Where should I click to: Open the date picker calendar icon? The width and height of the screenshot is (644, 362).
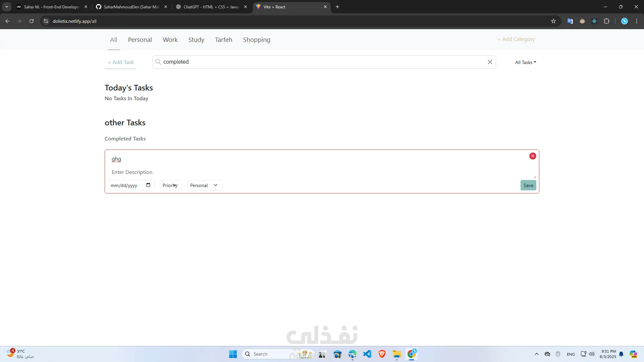(148, 185)
